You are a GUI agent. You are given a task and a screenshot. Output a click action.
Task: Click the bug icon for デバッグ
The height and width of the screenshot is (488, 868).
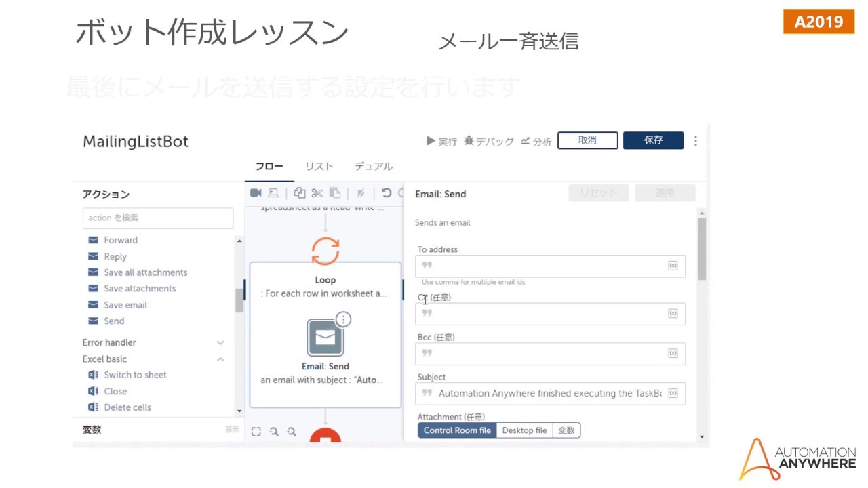[x=469, y=141]
